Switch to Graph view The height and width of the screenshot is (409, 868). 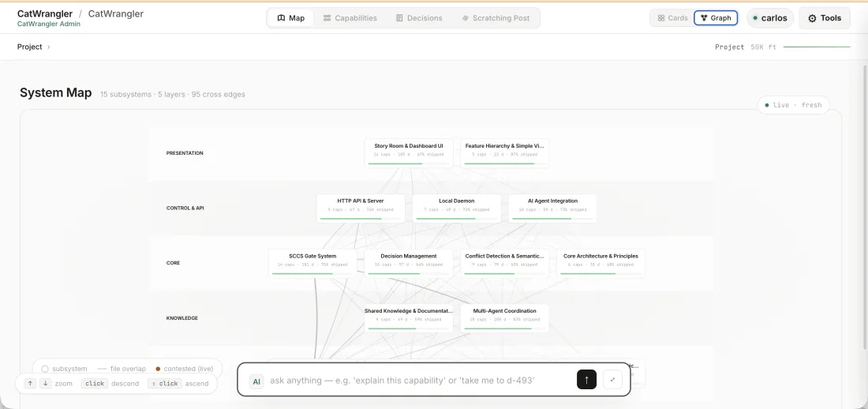(x=716, y=17)
